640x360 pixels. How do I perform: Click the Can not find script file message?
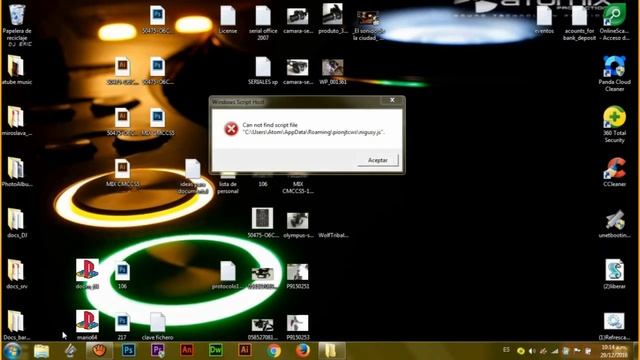coord(313,129)
